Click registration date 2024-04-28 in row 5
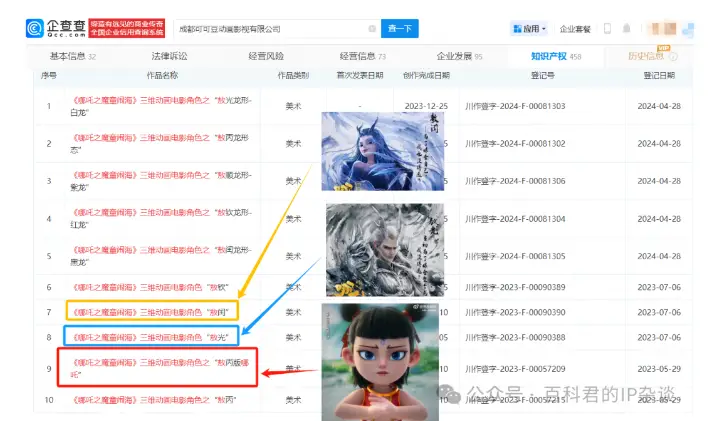 pyautogui.click(x=659, y=256)
